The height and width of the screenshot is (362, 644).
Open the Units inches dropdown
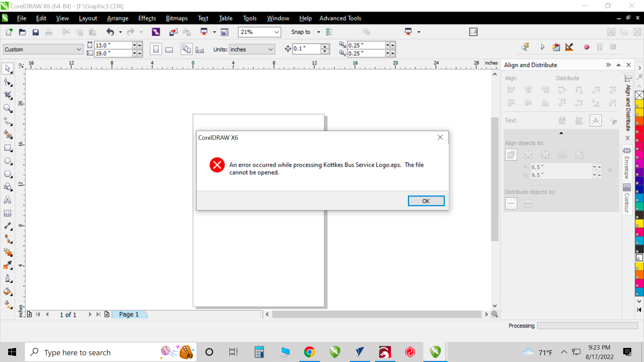click(x=270, y=50)
